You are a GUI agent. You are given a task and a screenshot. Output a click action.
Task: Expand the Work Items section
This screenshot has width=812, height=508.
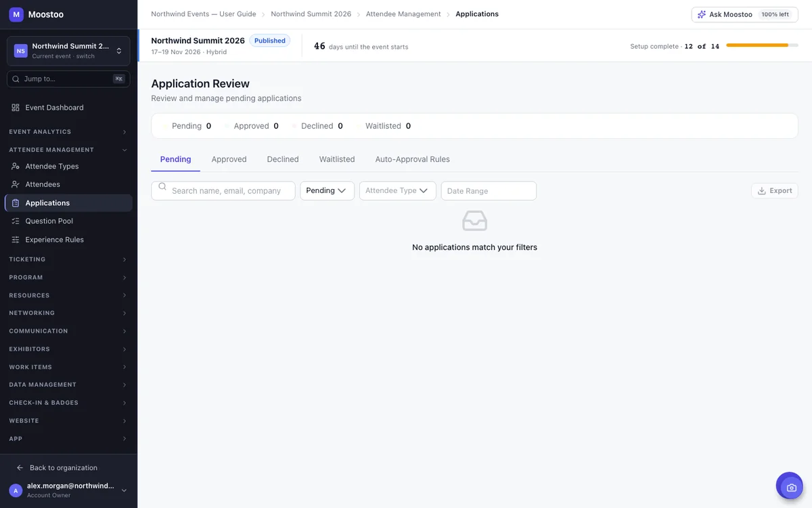[68, 367]
